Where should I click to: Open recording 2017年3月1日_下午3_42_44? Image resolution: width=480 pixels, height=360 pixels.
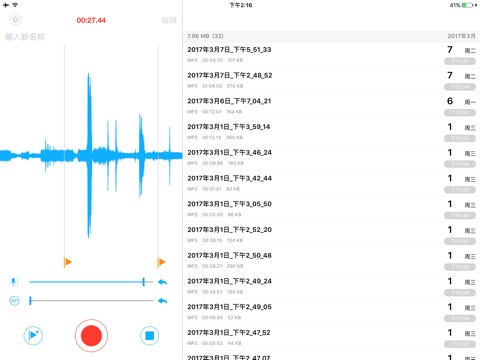click(332, 183)
